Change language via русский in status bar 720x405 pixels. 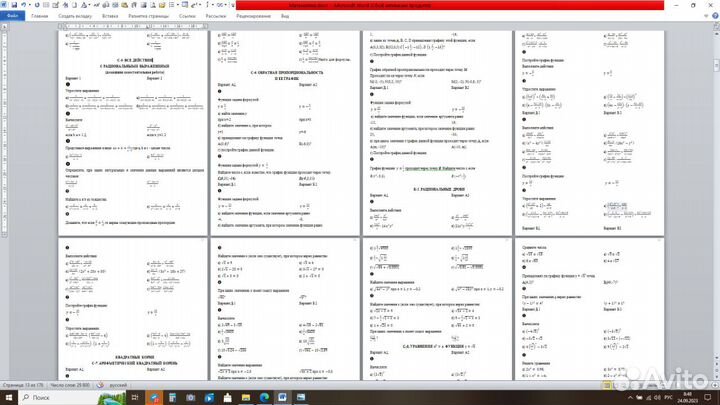pyautogui.click(x=118, y=385)
